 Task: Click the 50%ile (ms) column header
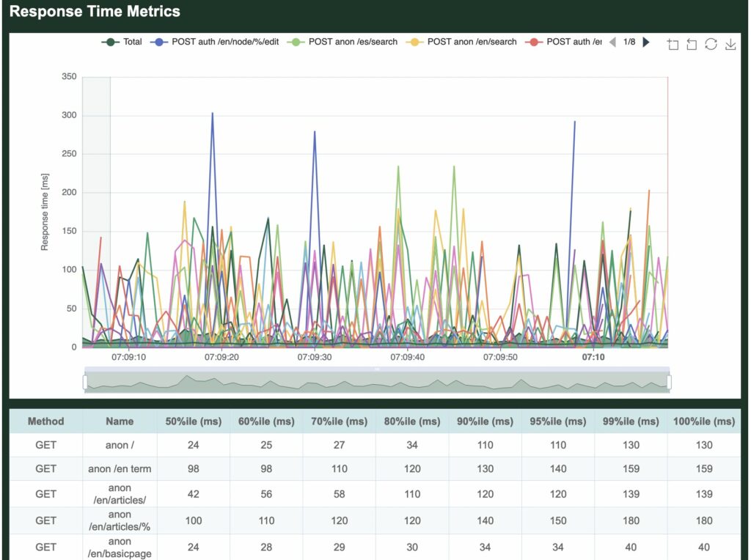point(194,421)
